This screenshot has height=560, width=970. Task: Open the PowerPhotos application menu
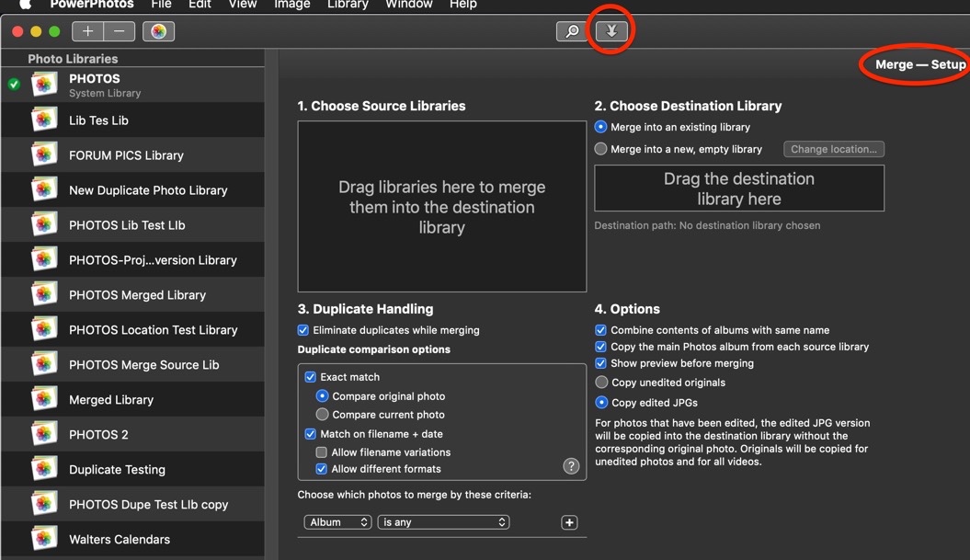92,5
